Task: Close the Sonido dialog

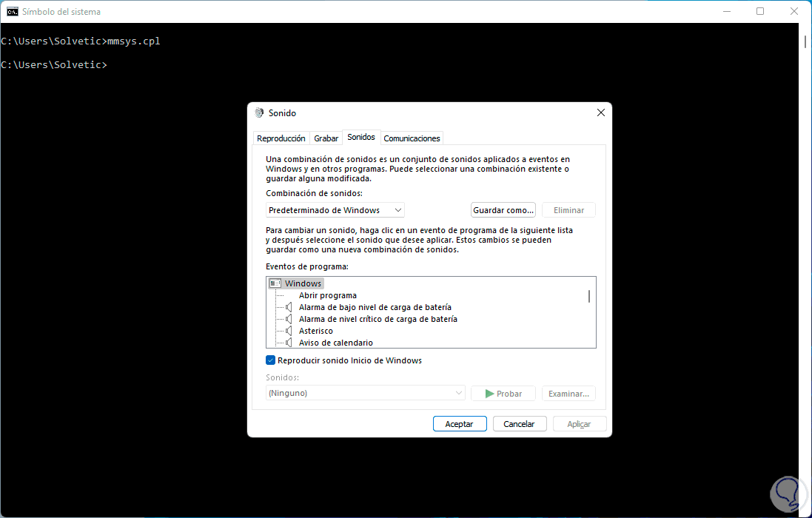Action: tap(601, 112)
